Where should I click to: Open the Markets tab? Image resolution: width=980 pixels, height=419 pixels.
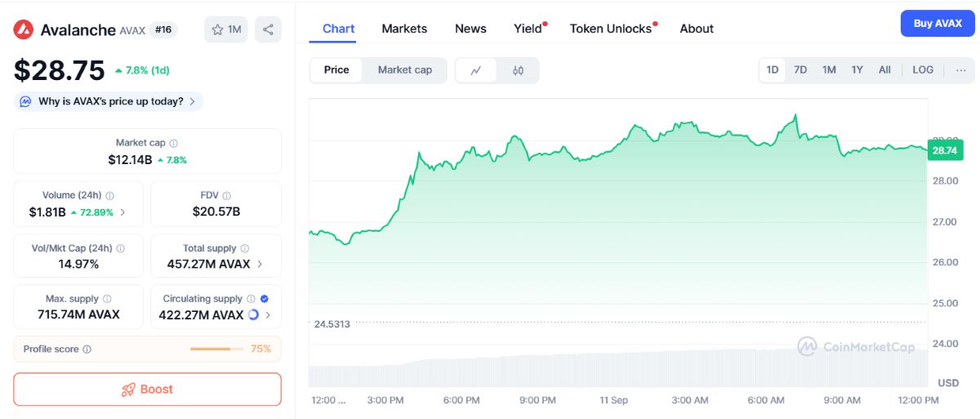point(404,29)
